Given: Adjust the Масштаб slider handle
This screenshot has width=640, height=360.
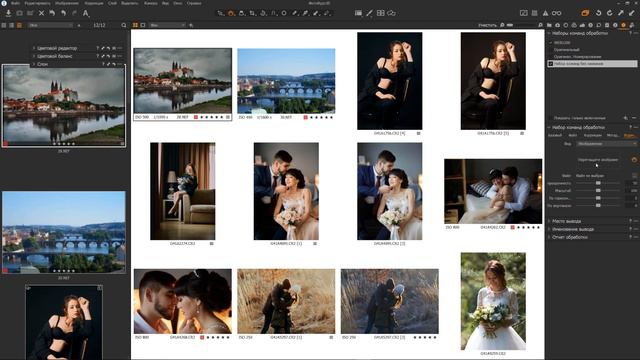Looking at the screenshot, I should 598,191.
